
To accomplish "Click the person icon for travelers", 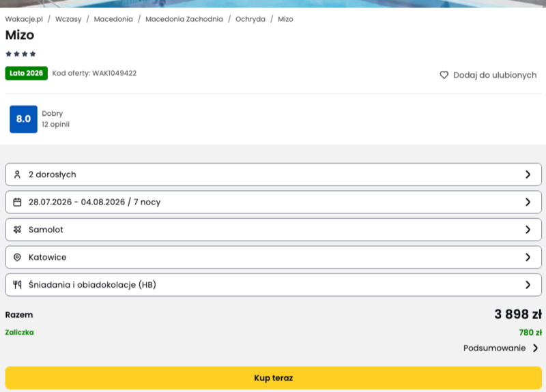I will (18, 175).
